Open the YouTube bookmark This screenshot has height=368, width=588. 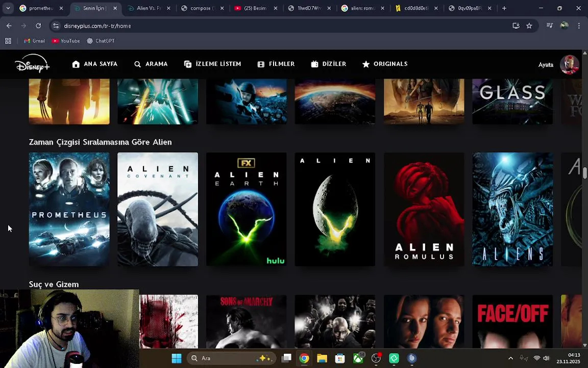click(x=66, y=41)
